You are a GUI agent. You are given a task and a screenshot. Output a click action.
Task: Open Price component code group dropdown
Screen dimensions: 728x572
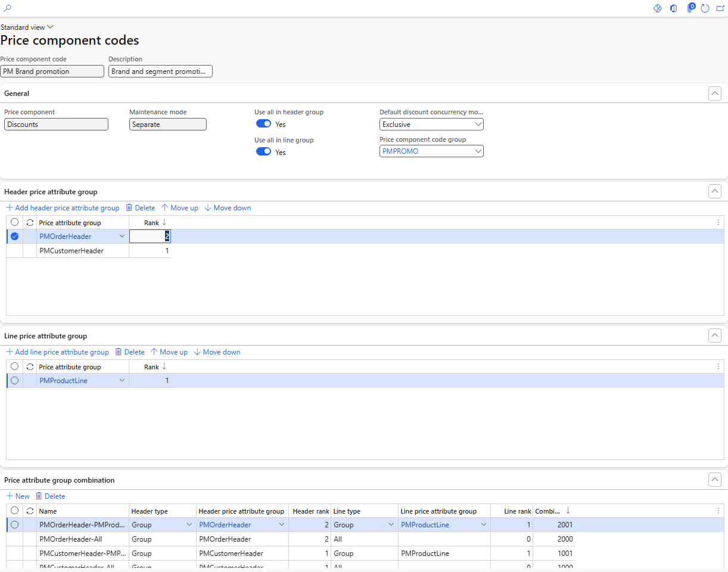click(x=431, y=151)
